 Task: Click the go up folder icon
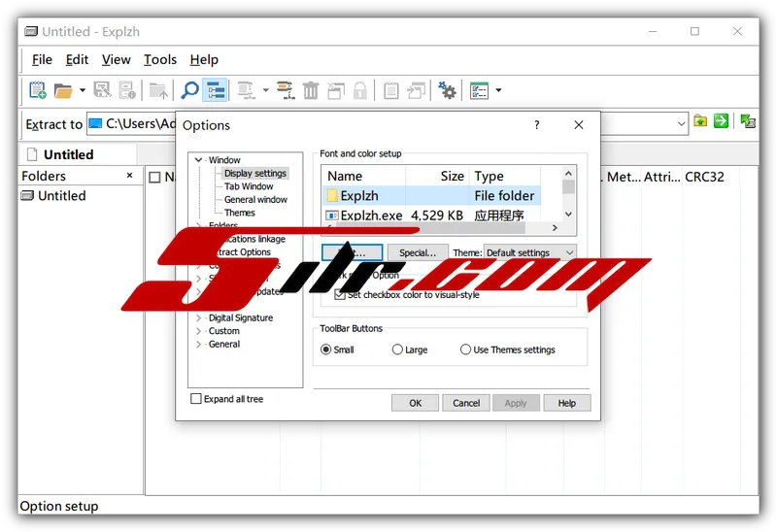pos(158,90)
